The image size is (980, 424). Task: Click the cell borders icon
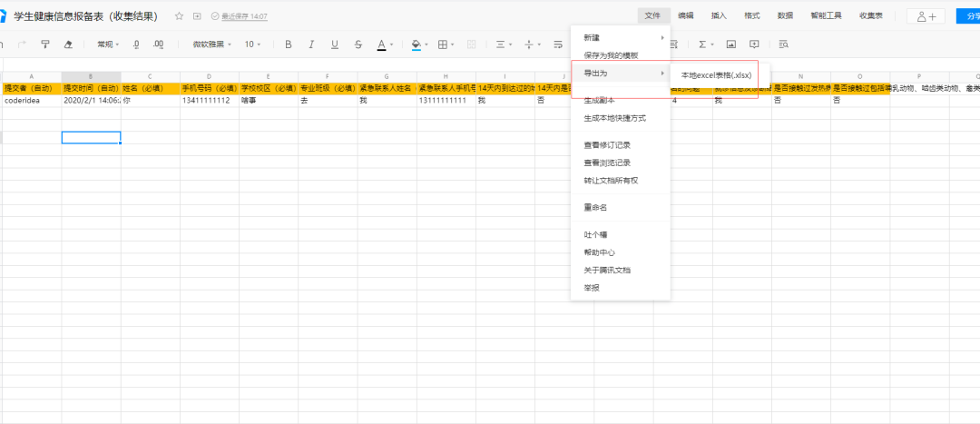(x=443, y=44)
